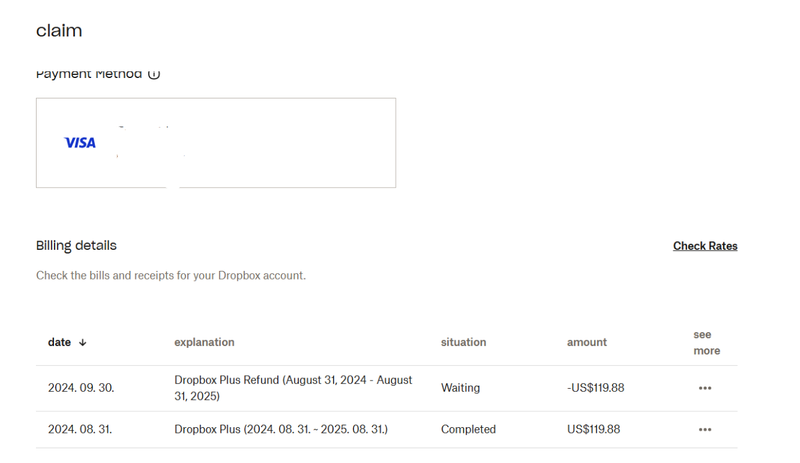The height and width of the screenshot is (463, 800).
Task: Click the Billing details heading
Action: [x=76, y=246]
